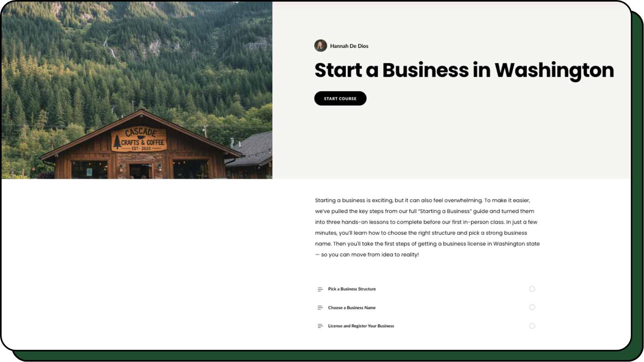Toggle completion circle for License and Register Your Business
Viewport: 644px width, 362px height.
(x=532, y=326)
